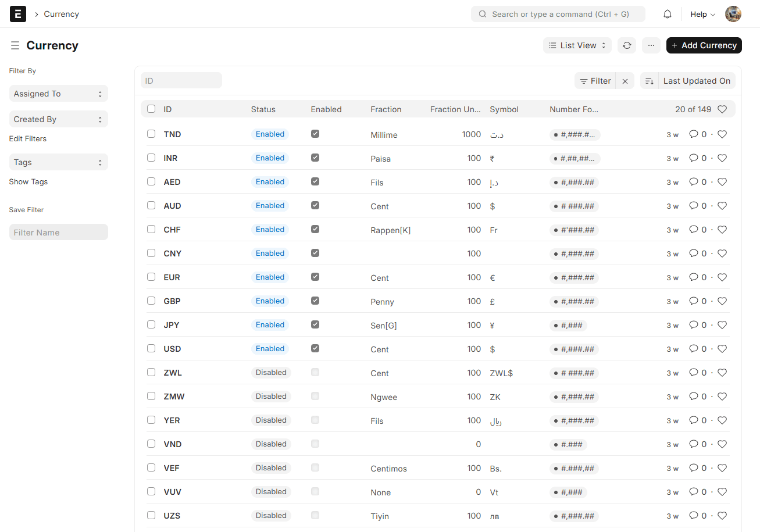Click Edit Filters link

[x=28, y=139]
